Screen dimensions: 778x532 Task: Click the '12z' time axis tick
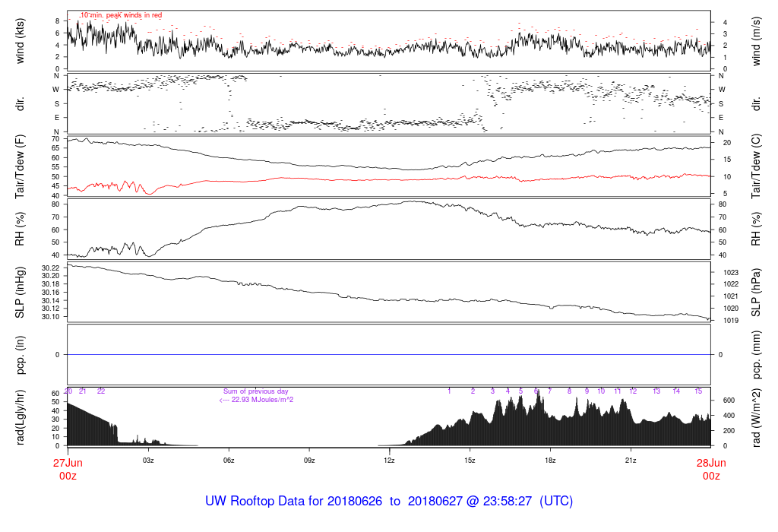390,461
